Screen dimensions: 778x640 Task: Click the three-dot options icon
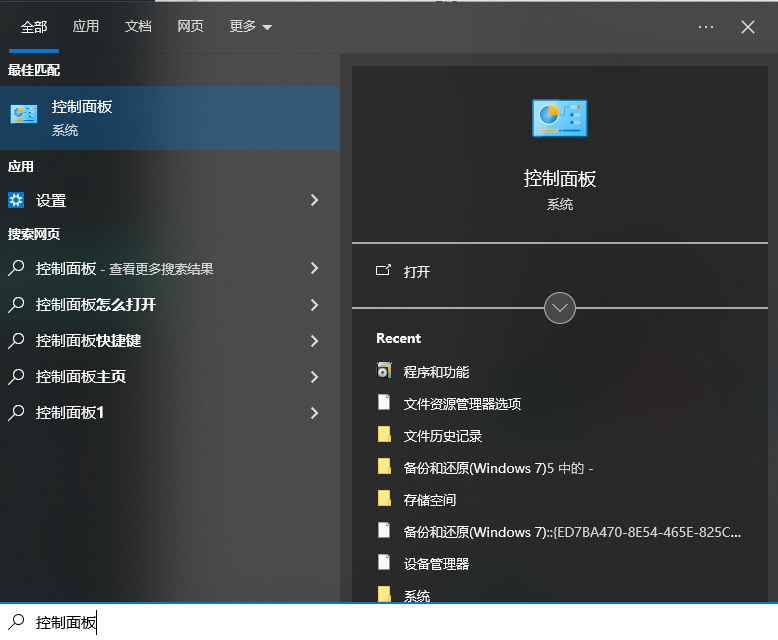[x=706, y=27]
